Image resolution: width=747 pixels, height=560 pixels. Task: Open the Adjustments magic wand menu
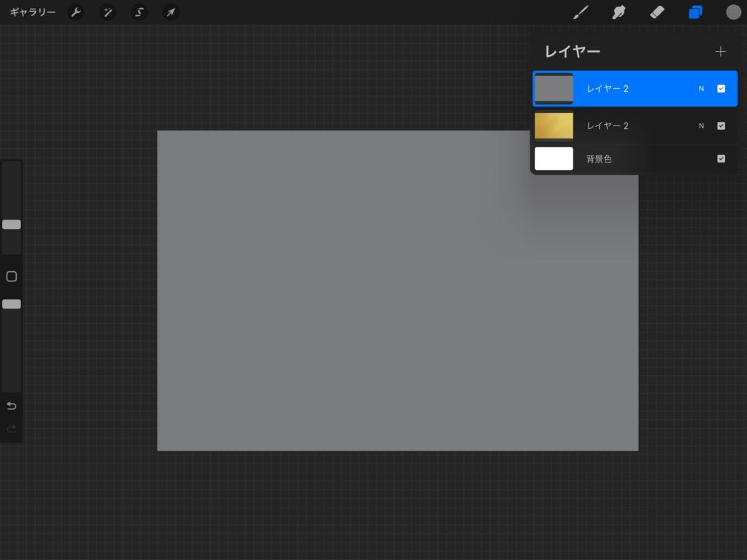(107, 12)
